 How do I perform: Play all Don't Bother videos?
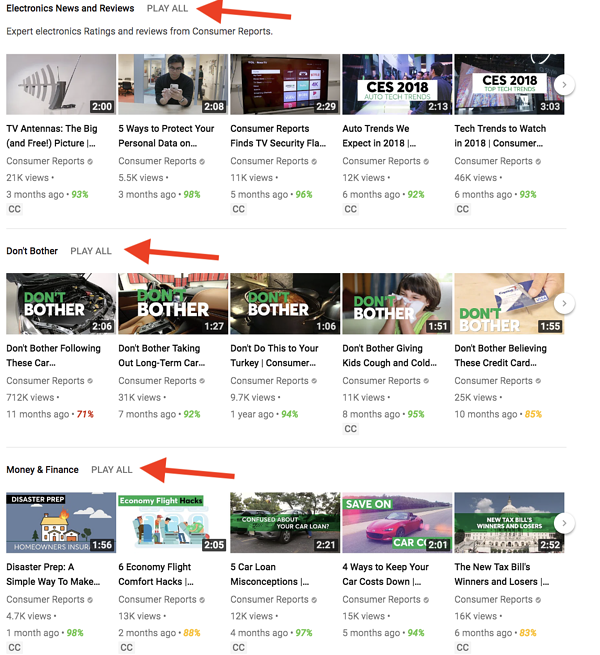91,251
